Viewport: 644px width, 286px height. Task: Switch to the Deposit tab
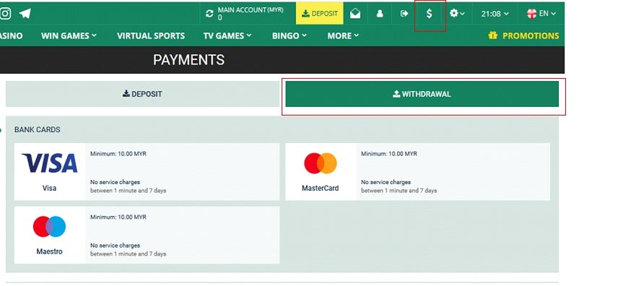click(x=142, y=94)
